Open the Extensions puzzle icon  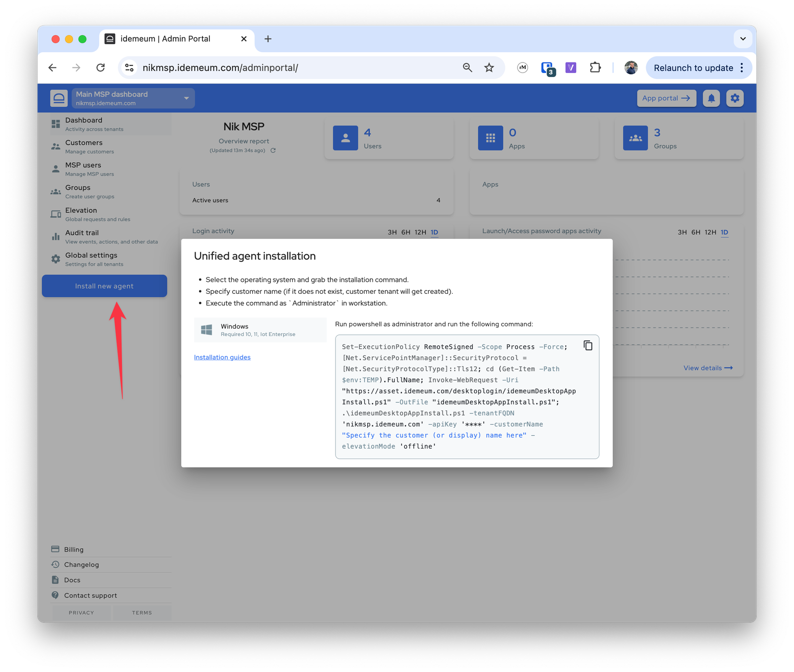pos(595,67)
